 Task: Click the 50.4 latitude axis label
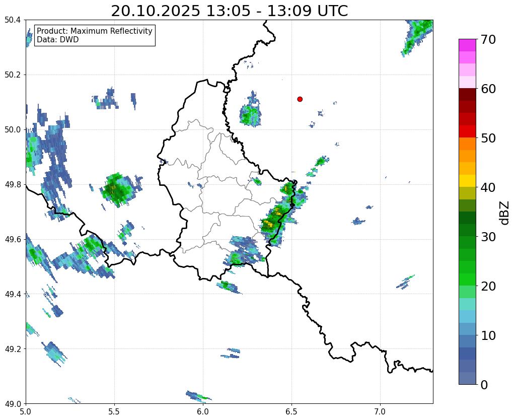pyautogui.click(x=13, y=20)
